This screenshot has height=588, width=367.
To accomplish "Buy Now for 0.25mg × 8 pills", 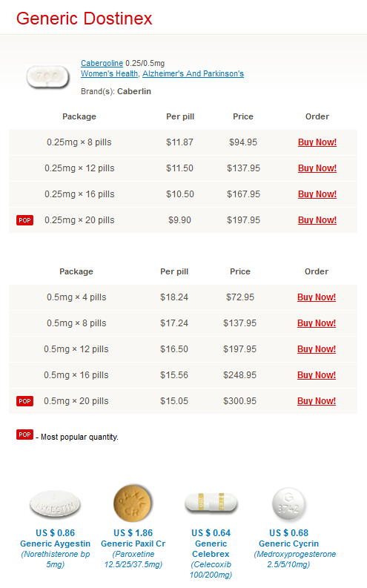I will click(x=317, y=142).
